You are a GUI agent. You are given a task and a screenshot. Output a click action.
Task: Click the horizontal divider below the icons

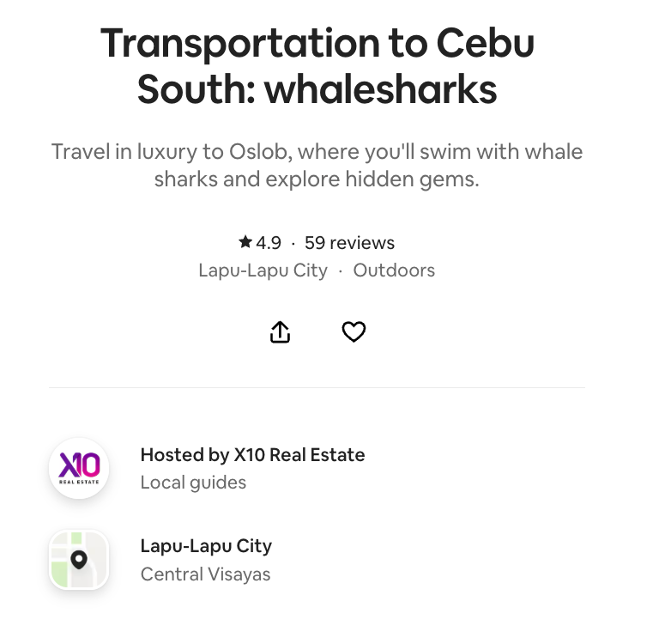pos(317,387)
